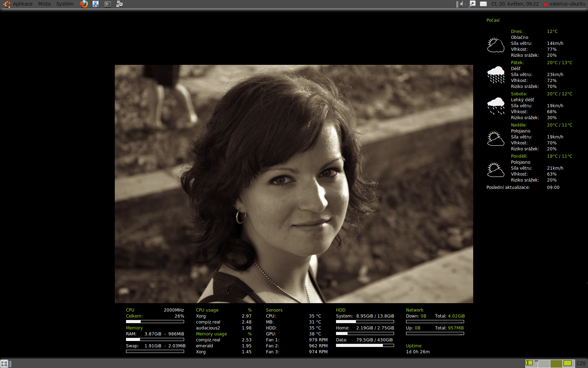Open the Aplikace menu
588x368 pixels.
point(22,4)
